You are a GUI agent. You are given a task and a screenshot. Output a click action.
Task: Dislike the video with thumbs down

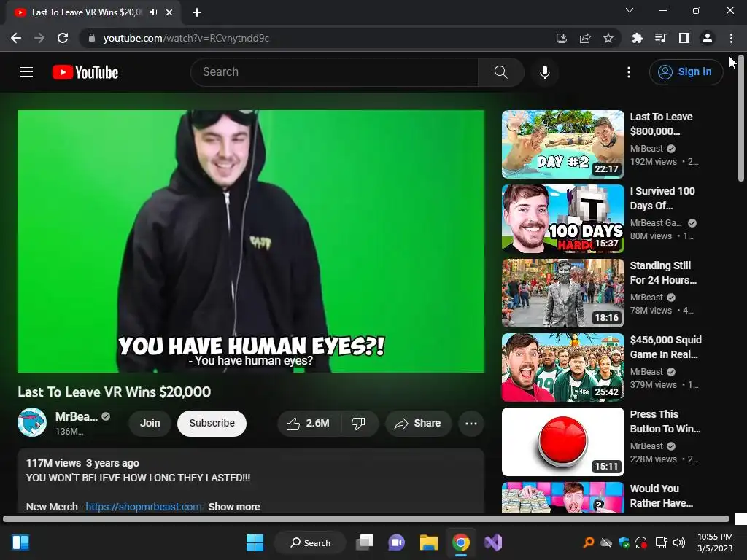[x=358, y=424]
